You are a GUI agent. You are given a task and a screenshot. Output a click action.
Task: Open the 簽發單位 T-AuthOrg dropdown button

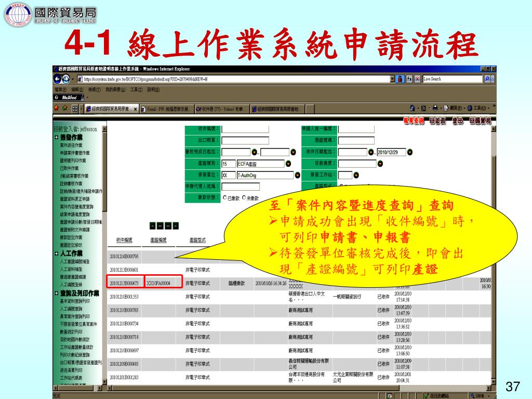pyautogui.click(x=298, y=176)
